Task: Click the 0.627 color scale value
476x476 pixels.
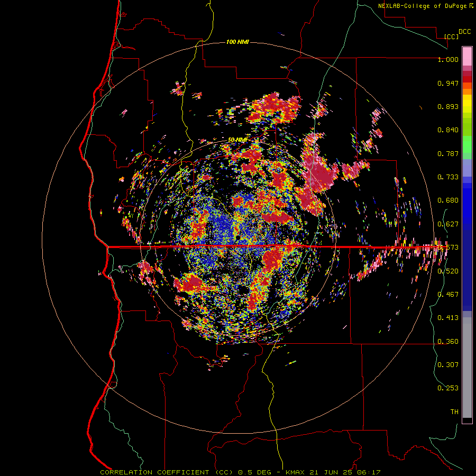Action: (x=448, y=224)
